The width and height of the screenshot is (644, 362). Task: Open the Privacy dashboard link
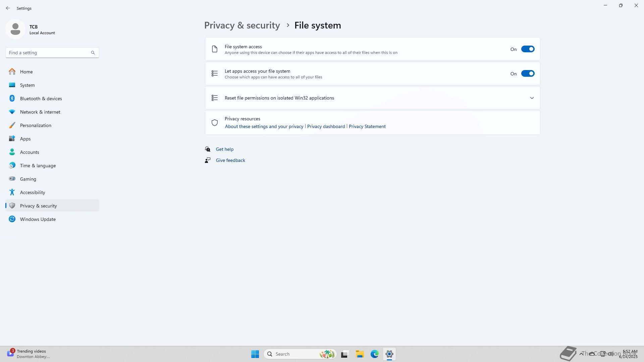click(326, 126)
